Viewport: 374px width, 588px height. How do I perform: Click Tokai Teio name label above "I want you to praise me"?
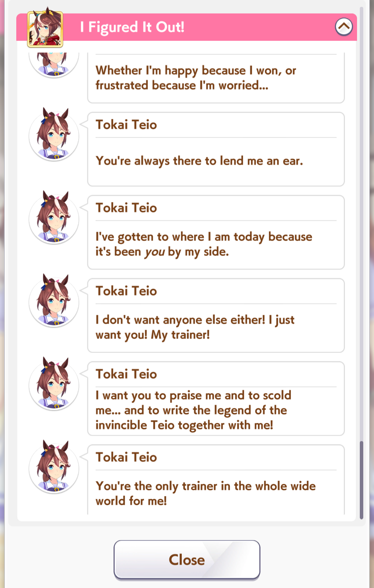click(126, 374)
